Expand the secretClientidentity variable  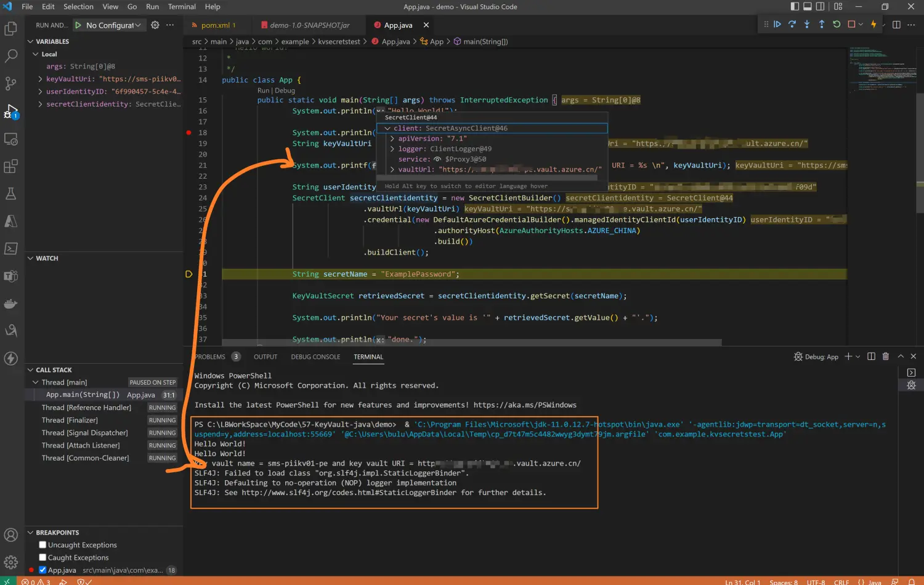(x=40, y=104)
